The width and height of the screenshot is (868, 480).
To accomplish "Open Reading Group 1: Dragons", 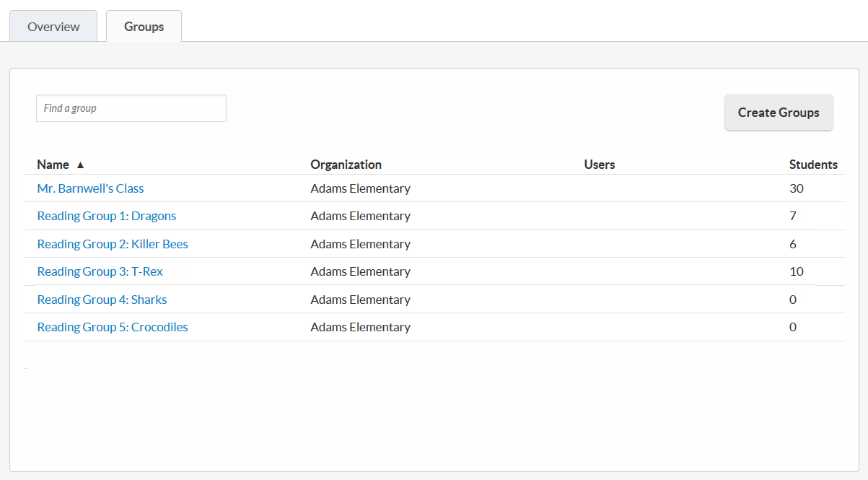I will coord(106,216).
